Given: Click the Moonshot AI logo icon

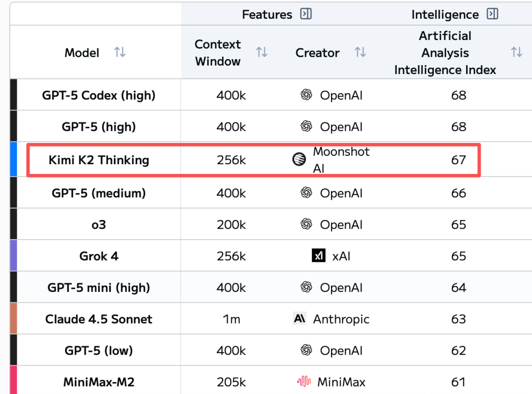Looking at the screenshot, I should tap(299, 159).
